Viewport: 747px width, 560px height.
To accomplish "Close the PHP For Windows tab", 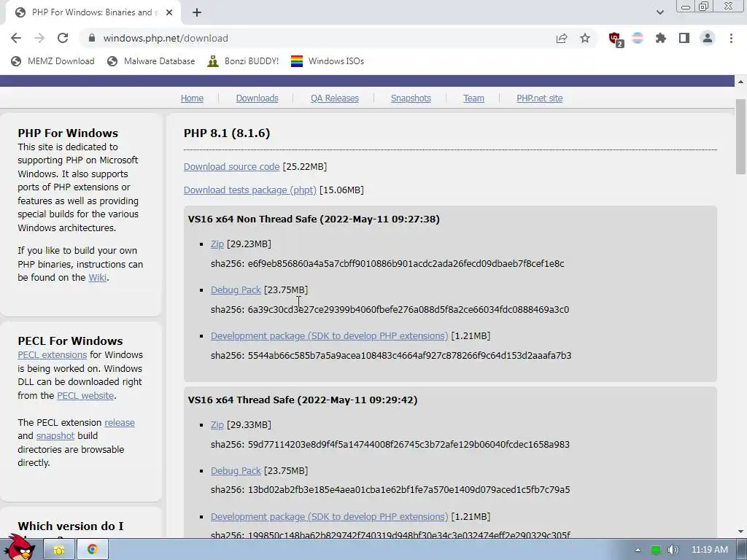I will (169, 12).
